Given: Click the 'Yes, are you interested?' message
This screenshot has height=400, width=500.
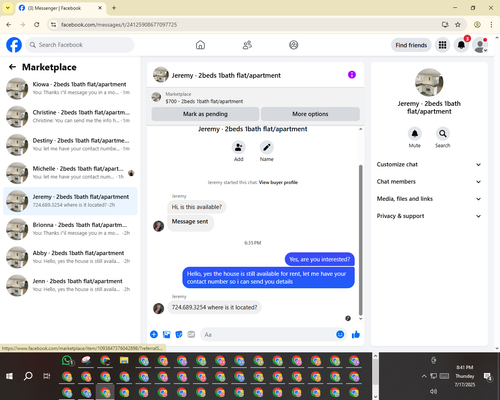Looking at the screenshot, I should click(x=320, y=259).
